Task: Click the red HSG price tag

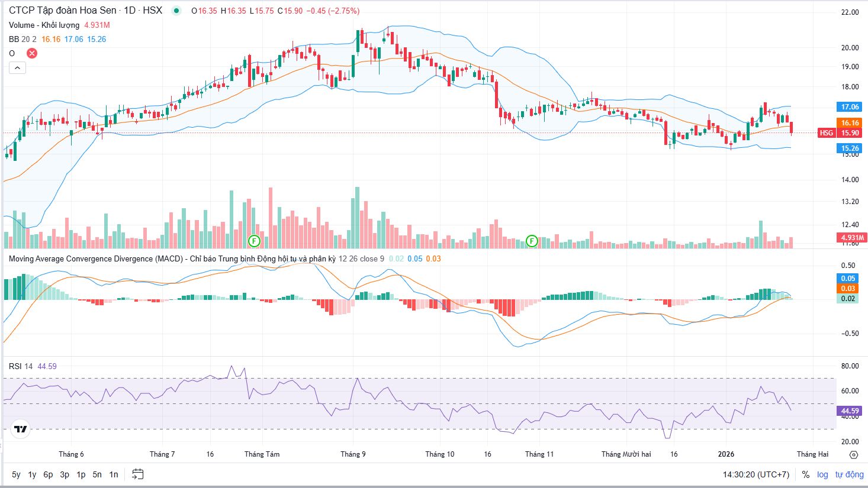Action: pyautogui.click(x=826, y=133)
